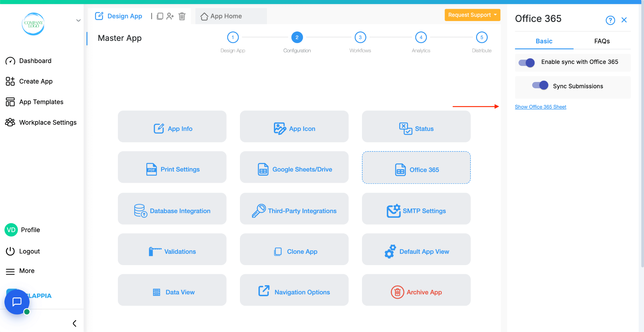Viewport: 644px width, 332px height.
Task: Open the chat support bubble
Action: click(x=17, y=302)
